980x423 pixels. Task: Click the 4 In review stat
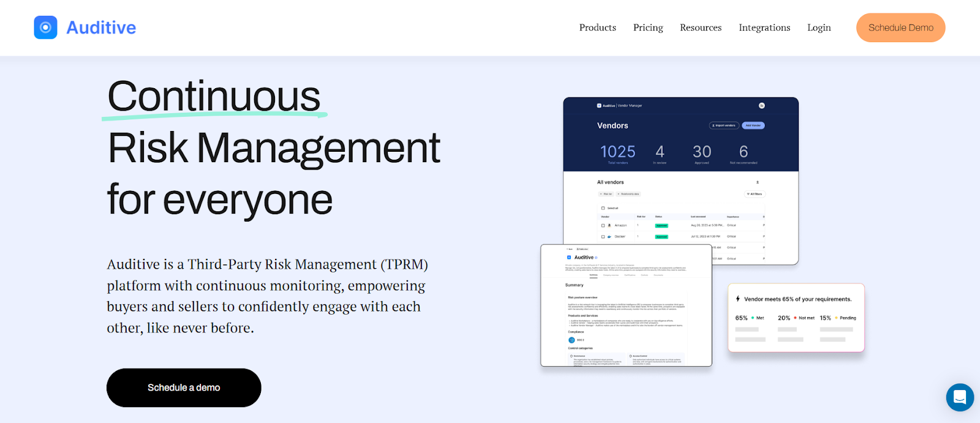point(660,154)
